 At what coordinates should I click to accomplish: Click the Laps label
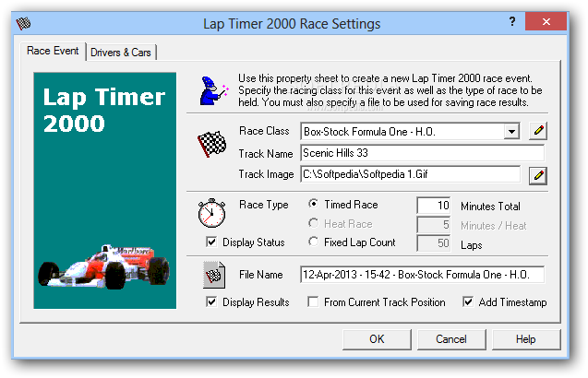pos(472,245)
